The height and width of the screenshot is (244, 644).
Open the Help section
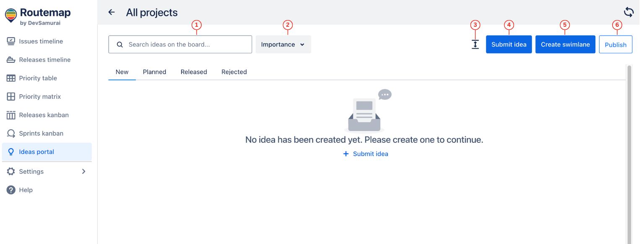[x=26, y=190]
